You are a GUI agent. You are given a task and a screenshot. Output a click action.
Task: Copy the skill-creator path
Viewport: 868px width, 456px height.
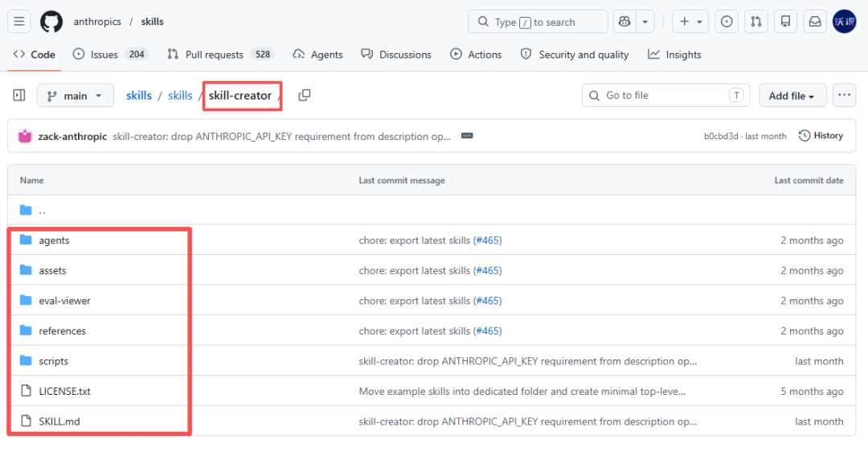tap(304, 96)
